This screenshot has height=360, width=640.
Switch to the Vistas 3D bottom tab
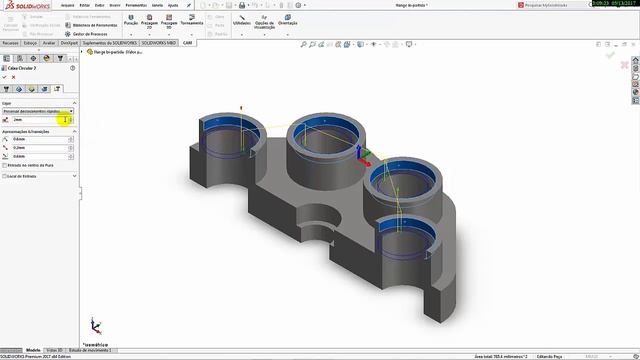pyautogui.click(x=54, y=350)
